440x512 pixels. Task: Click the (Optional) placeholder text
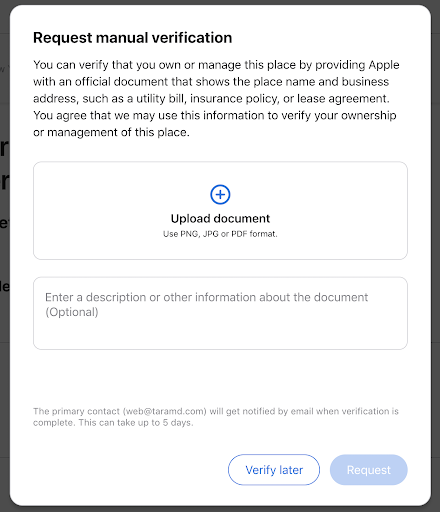[x=72, y=312]
